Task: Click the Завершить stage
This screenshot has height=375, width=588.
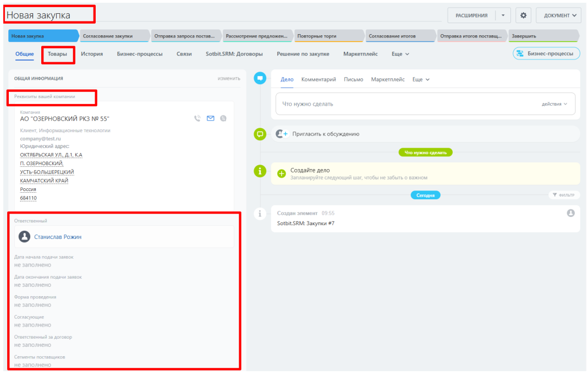Action: click(544, 36)
